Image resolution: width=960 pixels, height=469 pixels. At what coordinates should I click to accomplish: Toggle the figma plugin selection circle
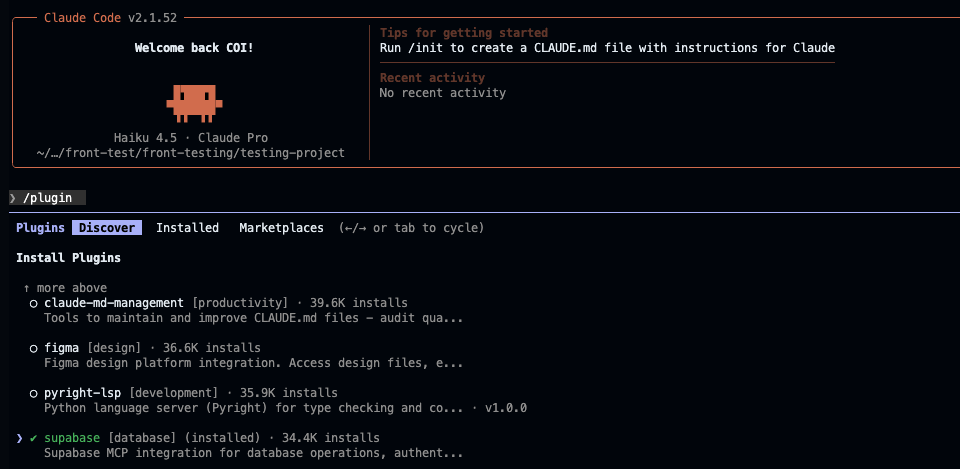[34, 348]
